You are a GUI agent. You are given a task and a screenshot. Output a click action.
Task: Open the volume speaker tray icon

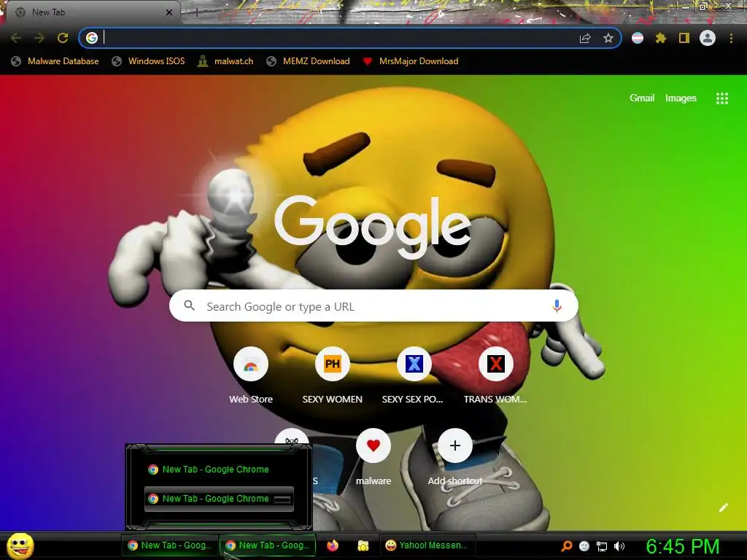tap(619, 546)
